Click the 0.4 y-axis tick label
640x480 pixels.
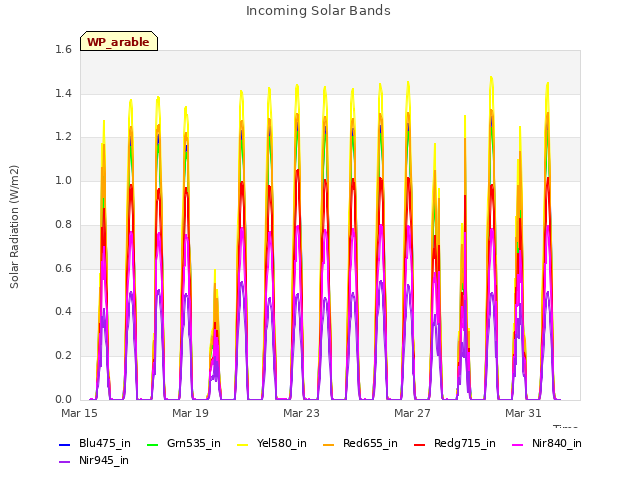pos(63,312)
